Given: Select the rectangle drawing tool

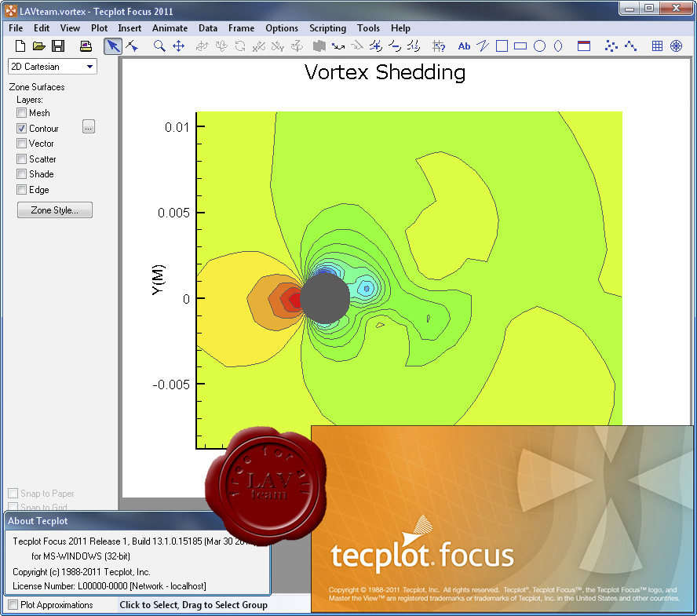Looking at the screenshot, I should pyautogui.click(x=520, y=46).
